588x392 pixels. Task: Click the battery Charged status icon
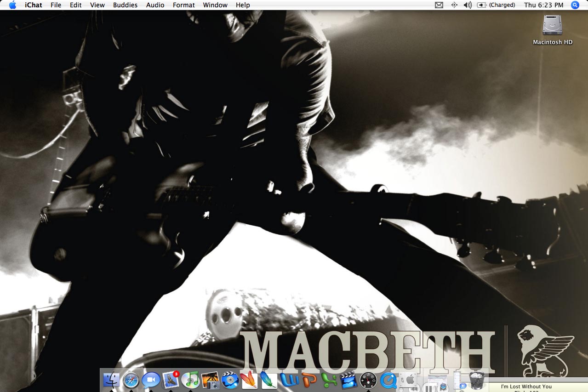[x=495, y=5]
